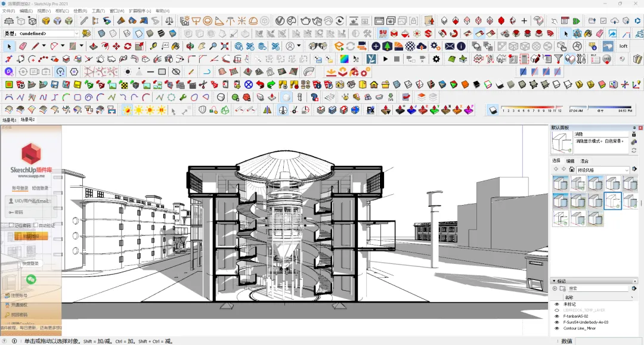Screen dimensions: 644x345
Task: Click the styles home icon in the panel
Action: pos(571,169)
